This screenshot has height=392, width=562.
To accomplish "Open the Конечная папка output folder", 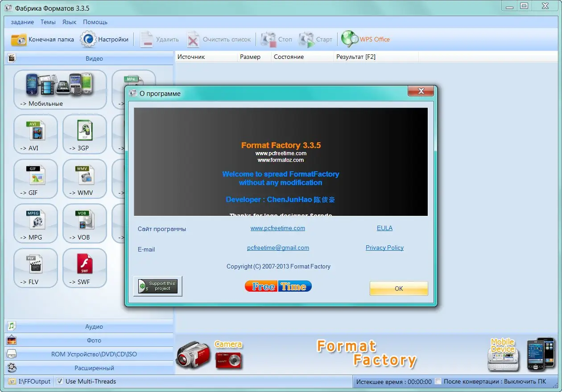I will point(42,39).
